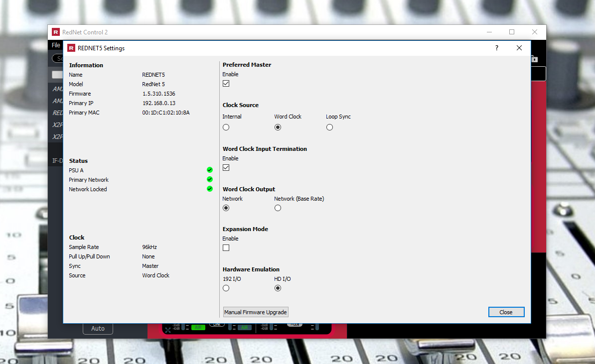Disable the Preferred Master Enable checkbox
This screenshot has width=595, height=364.
click(226, 84)
